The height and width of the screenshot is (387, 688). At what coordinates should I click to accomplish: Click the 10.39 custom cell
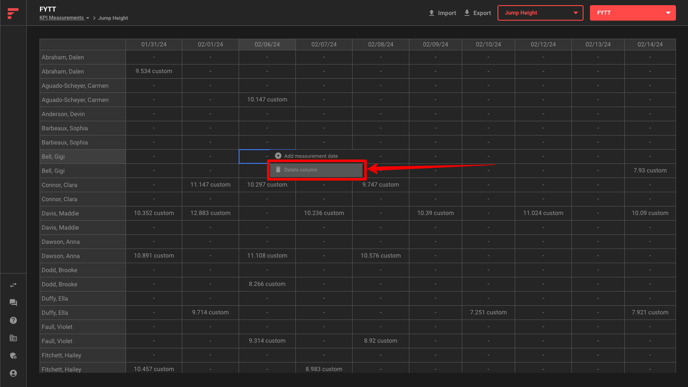point(435,213)
